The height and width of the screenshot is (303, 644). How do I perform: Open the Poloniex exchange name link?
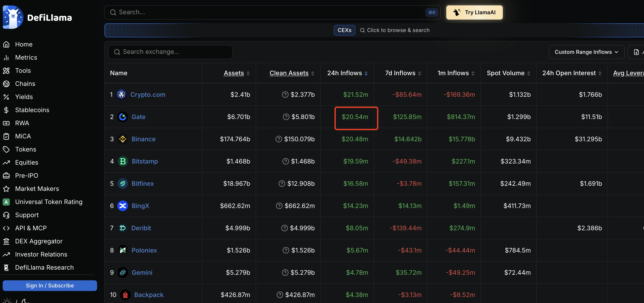[x=144, y=250]
